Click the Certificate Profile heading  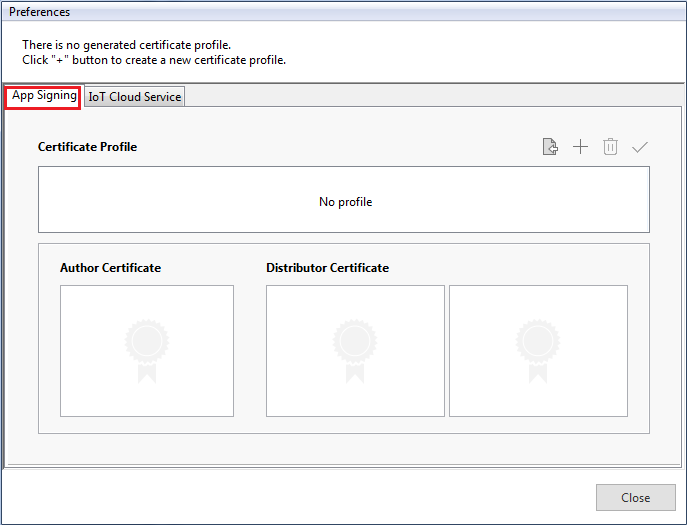(x=87, y=147)
